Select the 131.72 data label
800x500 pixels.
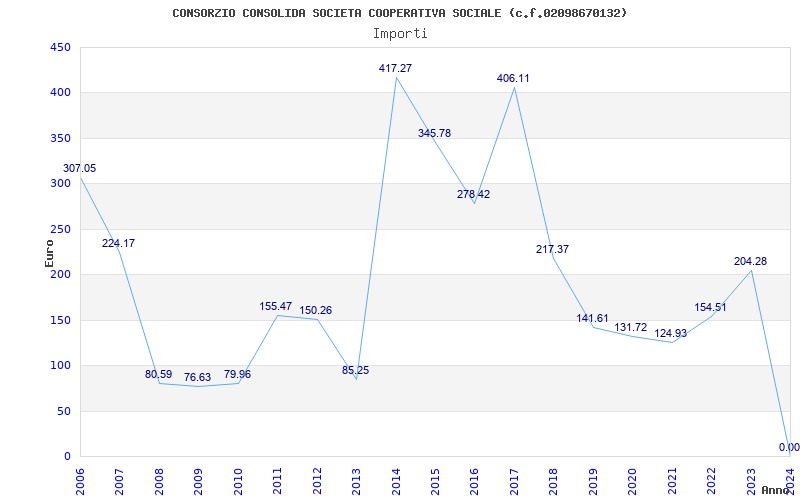coord(632,328)
